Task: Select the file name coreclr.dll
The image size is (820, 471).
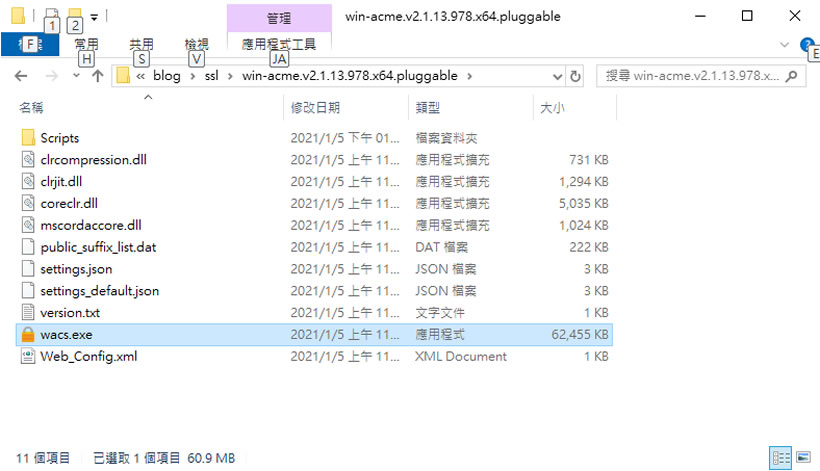Action: coord(69,203)
